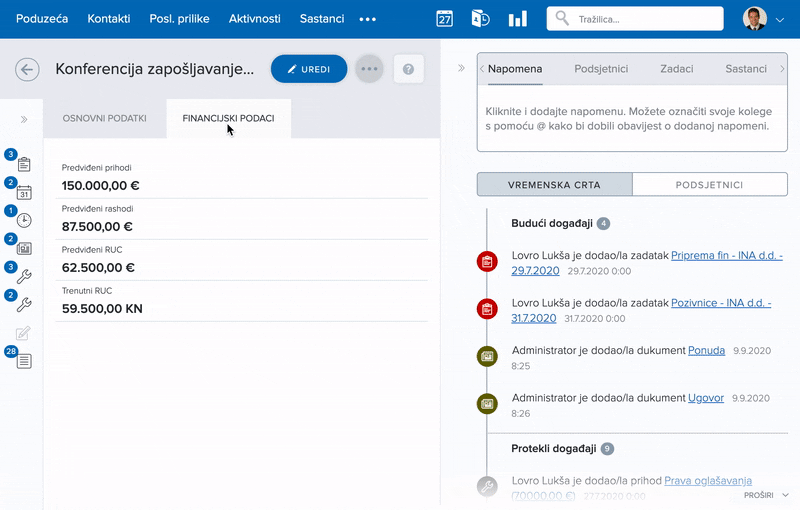This screenshot has width=800, height=510.
Task: Open Poduzeća menu
Action: click(x=42, y=19)
